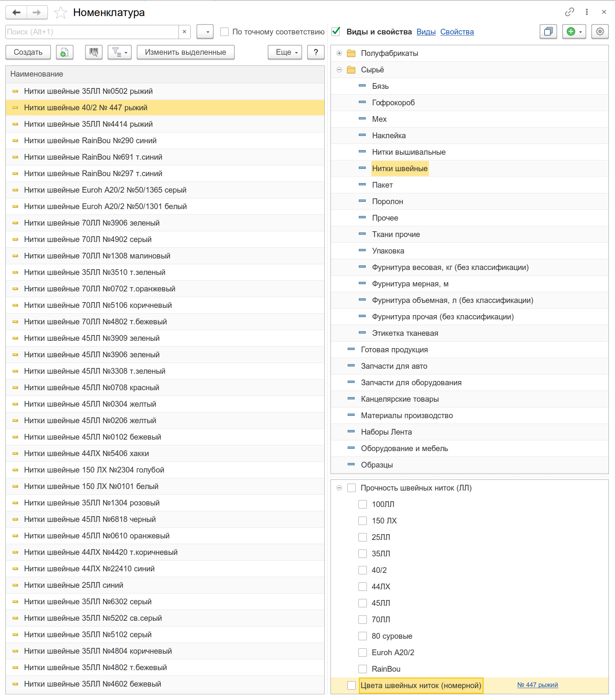
Task: Open the filter settings dropdown button
Action: [x=119, y=52]
